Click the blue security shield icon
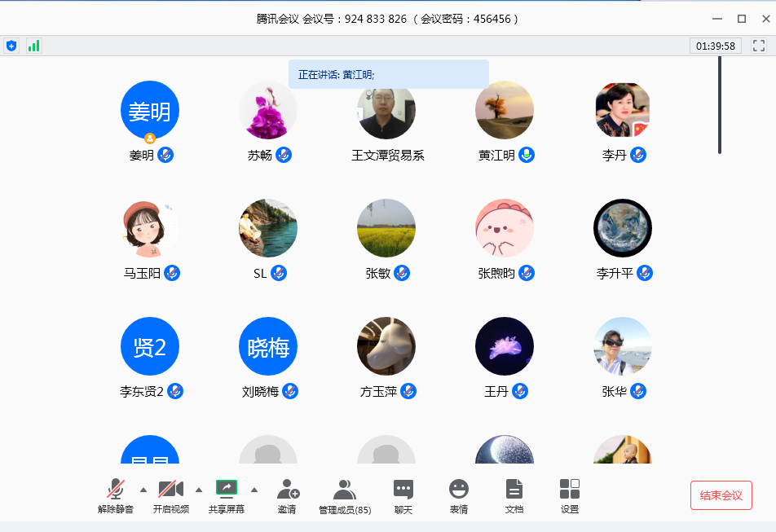This screenshot has width=776, height=532. (x=11, y=46)
